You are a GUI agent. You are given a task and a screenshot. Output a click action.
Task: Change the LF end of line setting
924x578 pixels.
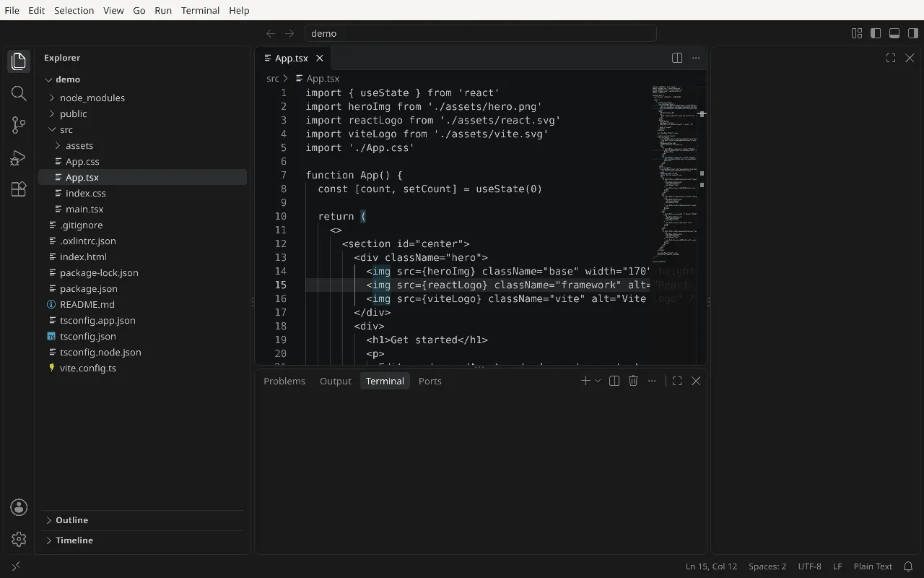pyautogui.click(x=838, y=566)
